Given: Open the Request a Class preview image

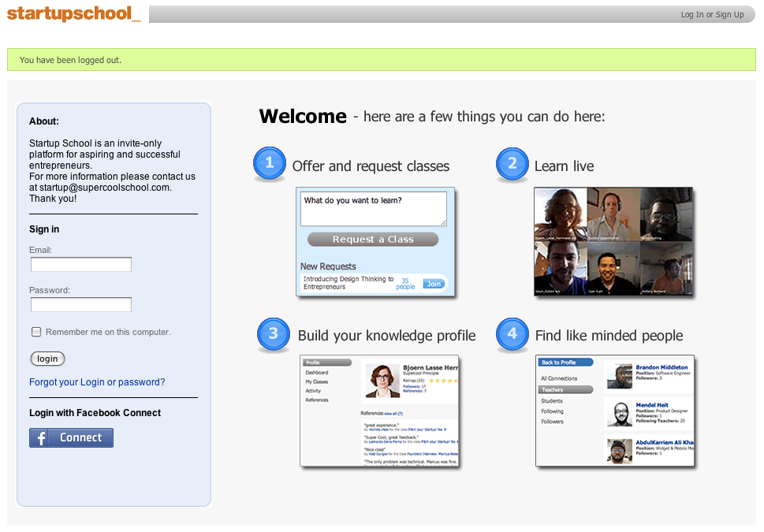Looking at the screenshot, I should pos(375,242).
